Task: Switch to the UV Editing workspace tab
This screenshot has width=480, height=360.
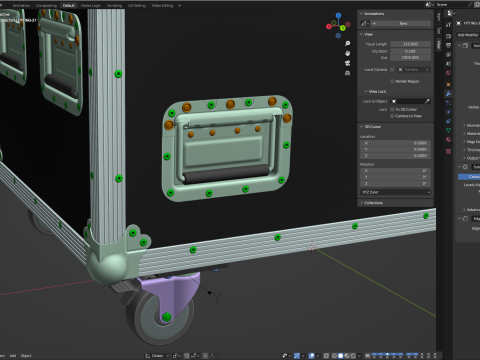Action: (137, 5)
